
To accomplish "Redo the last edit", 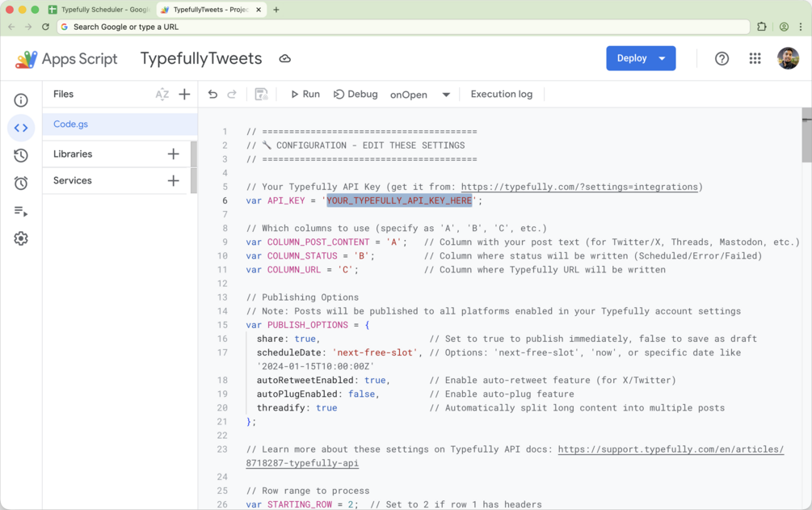I will coord(232,95).
